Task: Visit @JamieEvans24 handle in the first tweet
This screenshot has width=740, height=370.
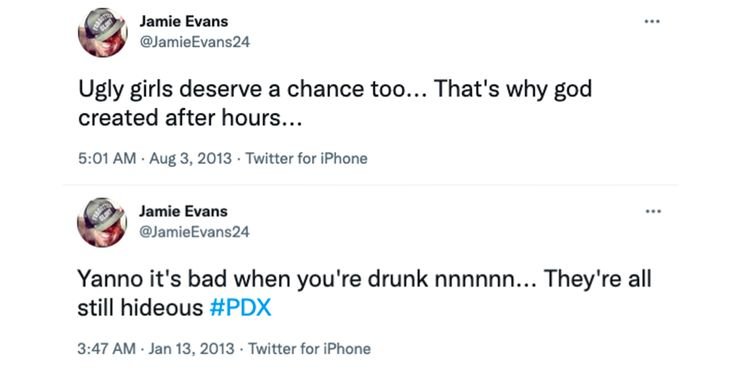Action: point(194,42)
